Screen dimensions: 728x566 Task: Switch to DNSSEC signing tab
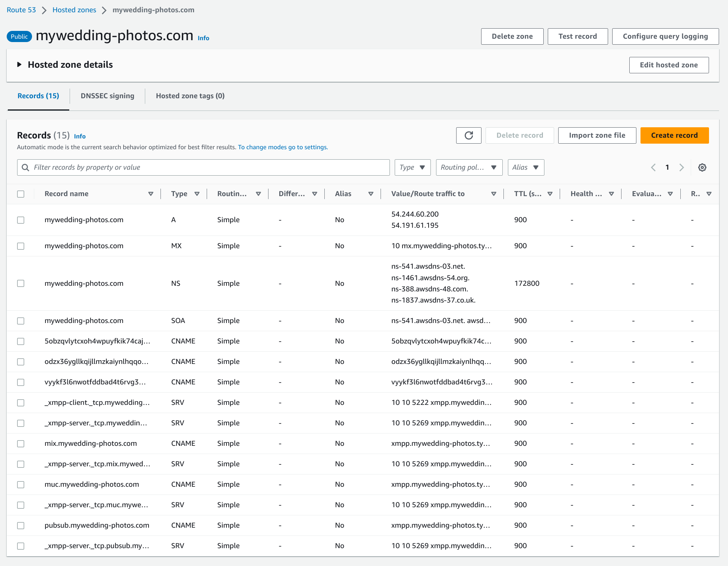pyautogui.click(x=107, y=96)
